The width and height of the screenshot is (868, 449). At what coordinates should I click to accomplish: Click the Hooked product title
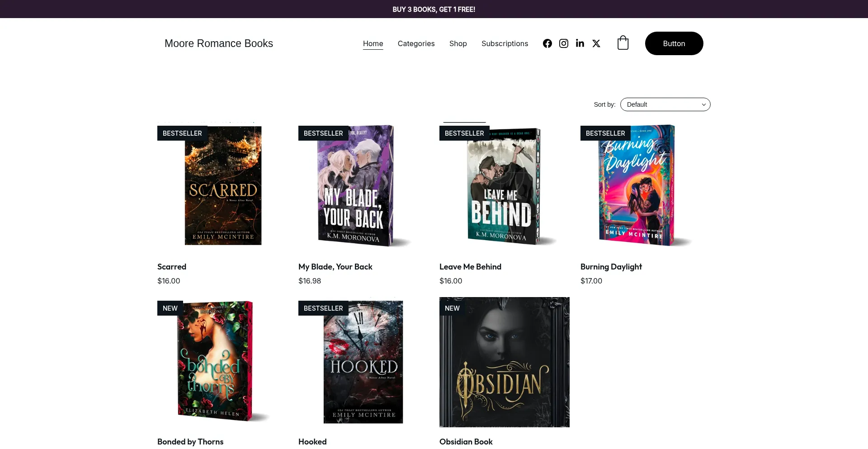(x=312, y=442)
